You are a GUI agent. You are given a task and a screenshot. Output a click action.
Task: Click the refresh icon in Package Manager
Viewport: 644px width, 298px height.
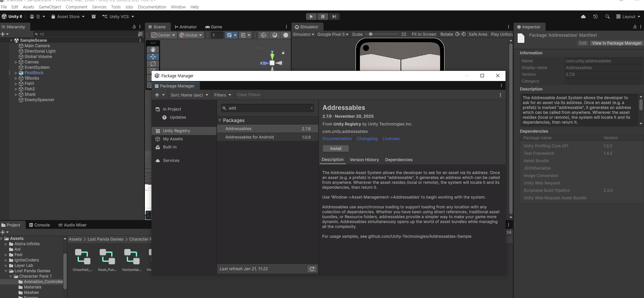click(312, 269)
